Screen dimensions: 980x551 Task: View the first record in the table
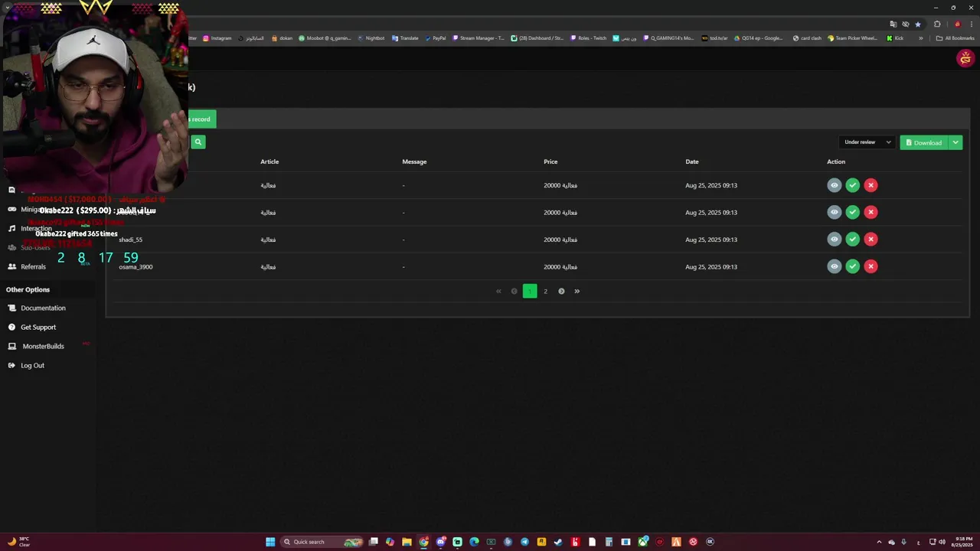click(x=835, y=185)
